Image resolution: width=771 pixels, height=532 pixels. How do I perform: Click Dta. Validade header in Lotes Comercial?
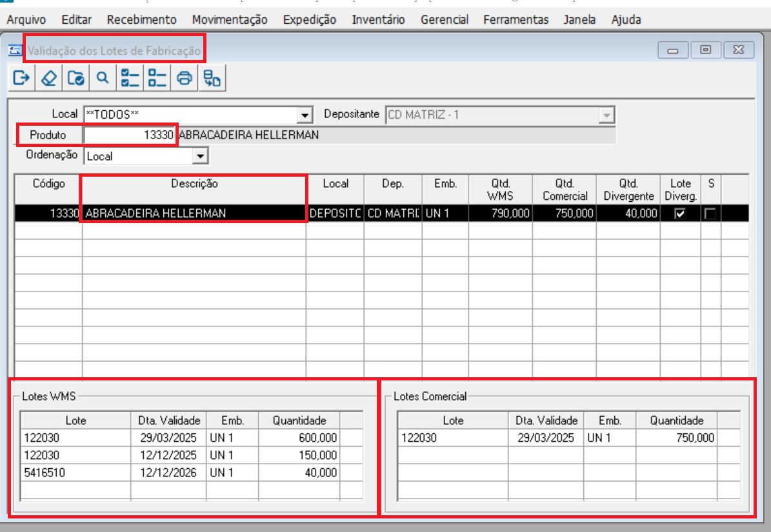[x=546, y=420]
